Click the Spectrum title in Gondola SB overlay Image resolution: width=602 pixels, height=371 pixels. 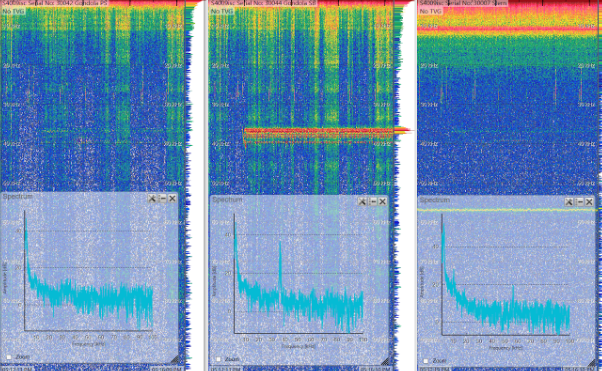point(227,200)
